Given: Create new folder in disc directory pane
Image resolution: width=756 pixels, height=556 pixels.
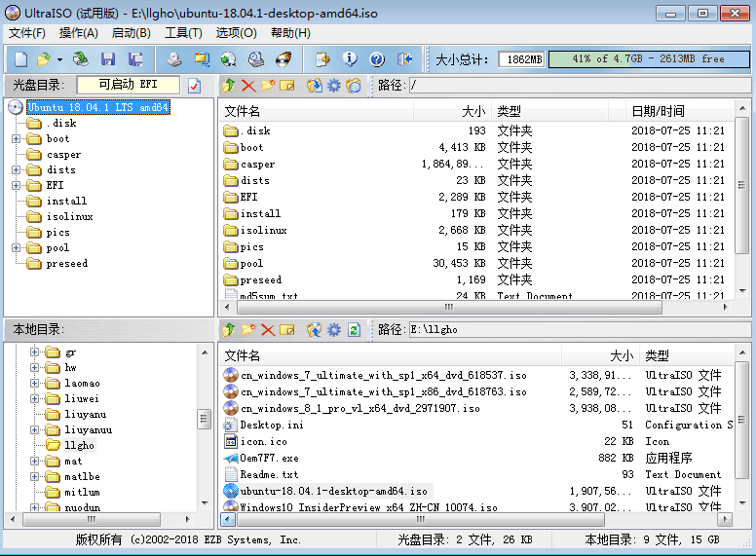Looking at the screenshot, I should 268,86.
